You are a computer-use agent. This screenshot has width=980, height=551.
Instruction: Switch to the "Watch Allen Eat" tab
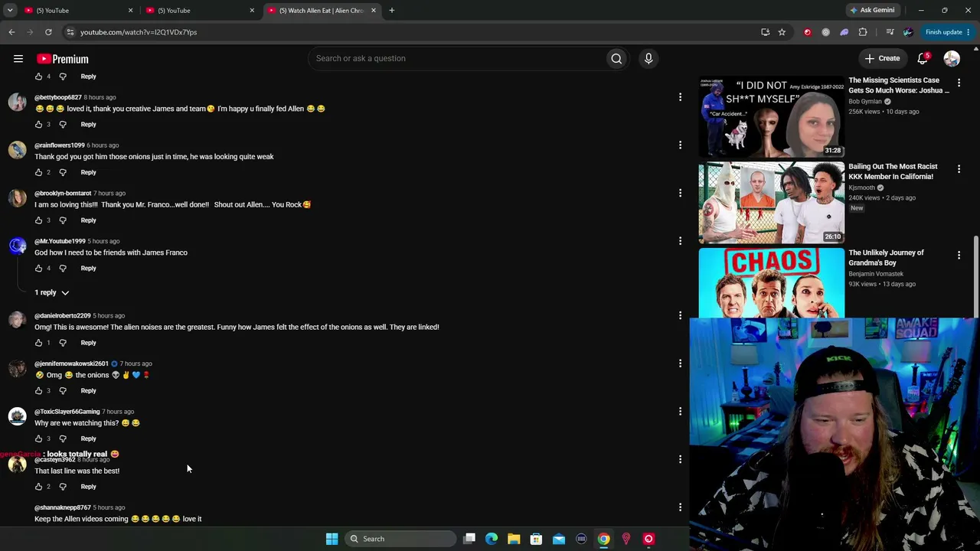pyautogui.click(x=322, y=11)
